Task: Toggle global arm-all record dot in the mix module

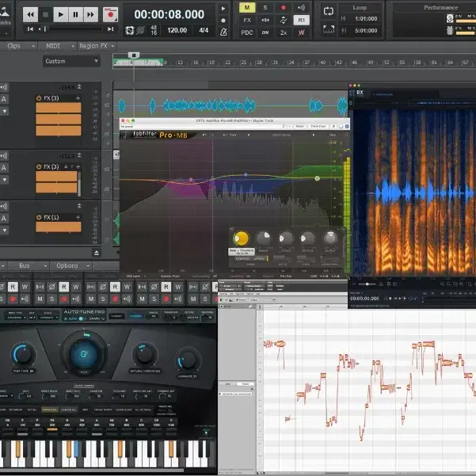Action: tap(284, 8)
